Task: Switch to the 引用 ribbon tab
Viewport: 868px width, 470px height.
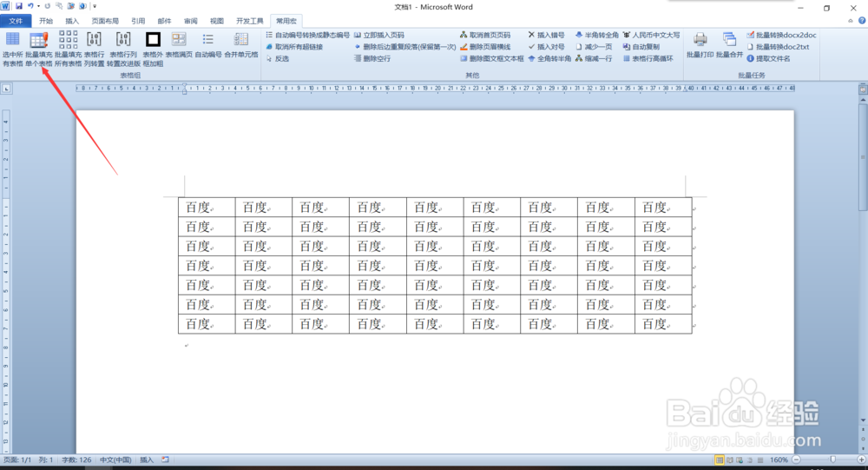Action: pyautogui.click(x=138, y=21)
